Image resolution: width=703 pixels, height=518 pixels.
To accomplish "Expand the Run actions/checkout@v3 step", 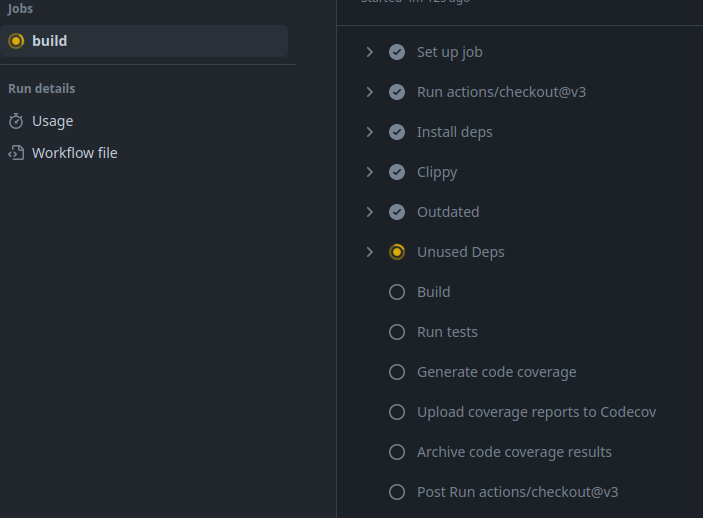I will [369, 92].
